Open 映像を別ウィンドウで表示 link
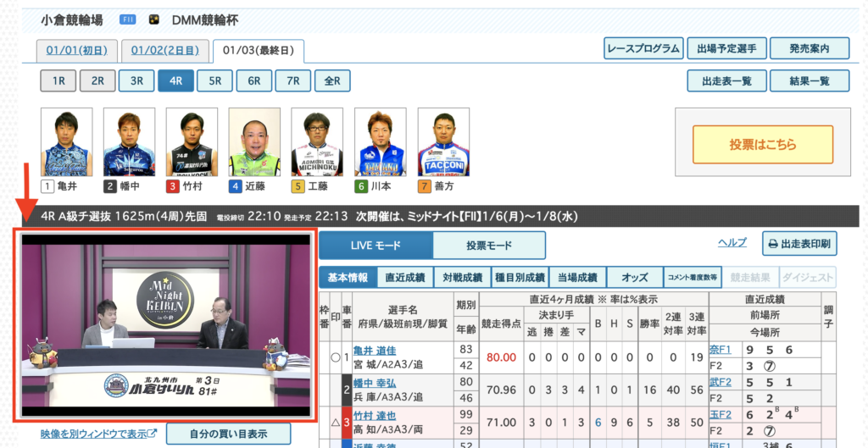 pos(98,434)
